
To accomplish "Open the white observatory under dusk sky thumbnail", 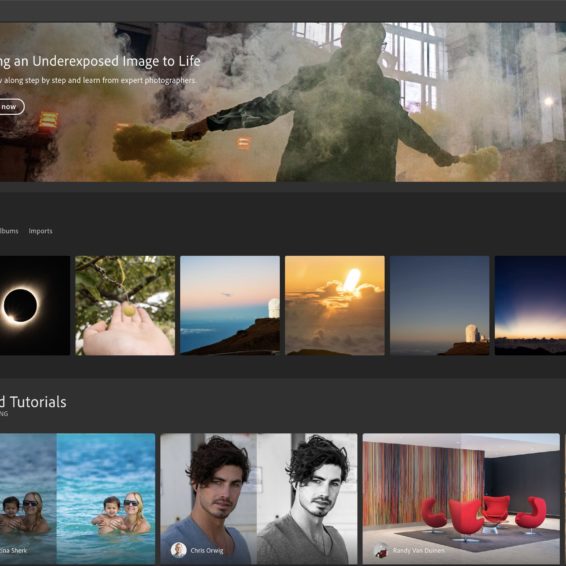I will (x=440, y=306).
